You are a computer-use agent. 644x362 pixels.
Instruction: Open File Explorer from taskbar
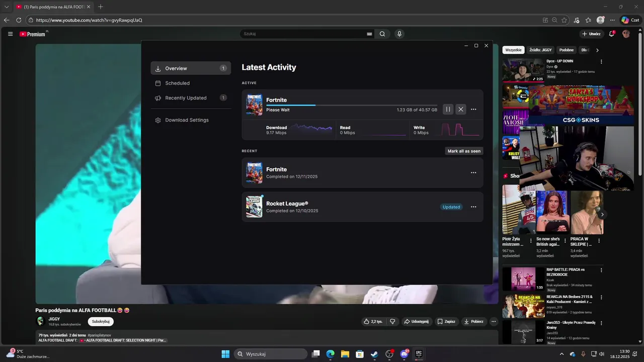345,354
